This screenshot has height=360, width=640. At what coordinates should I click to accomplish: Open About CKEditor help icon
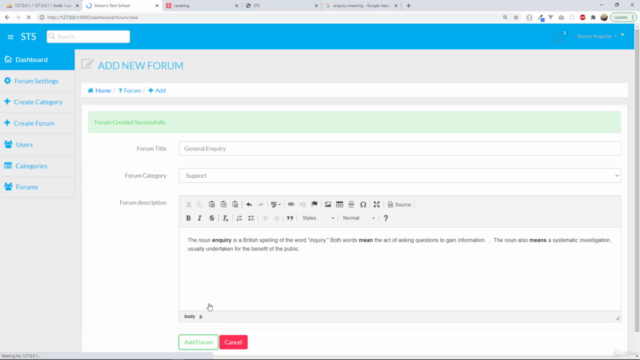tap(386, 218)
